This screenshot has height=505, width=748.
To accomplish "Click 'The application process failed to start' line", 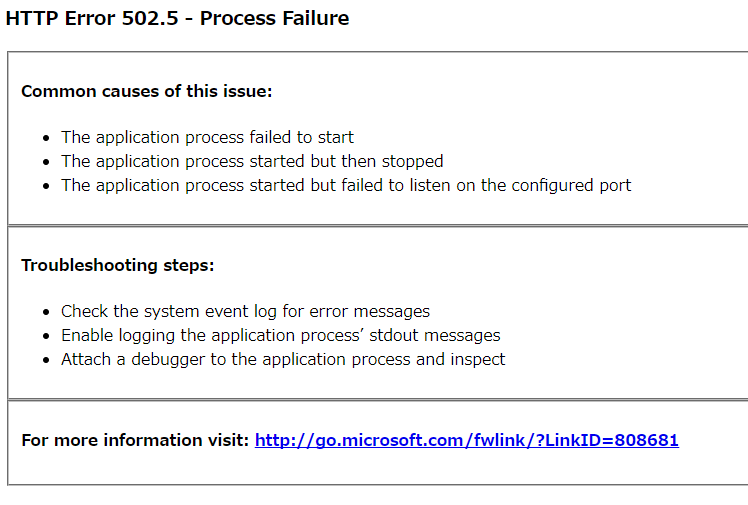I will click(x=207, y=137).
